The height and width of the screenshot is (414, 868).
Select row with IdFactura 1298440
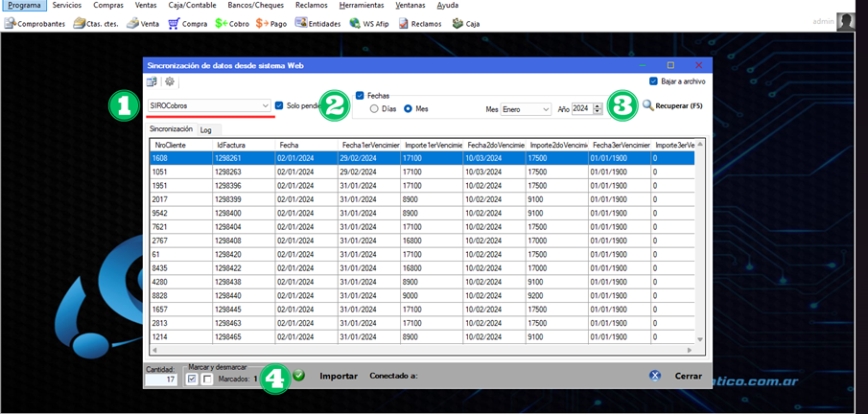point(422,295)
